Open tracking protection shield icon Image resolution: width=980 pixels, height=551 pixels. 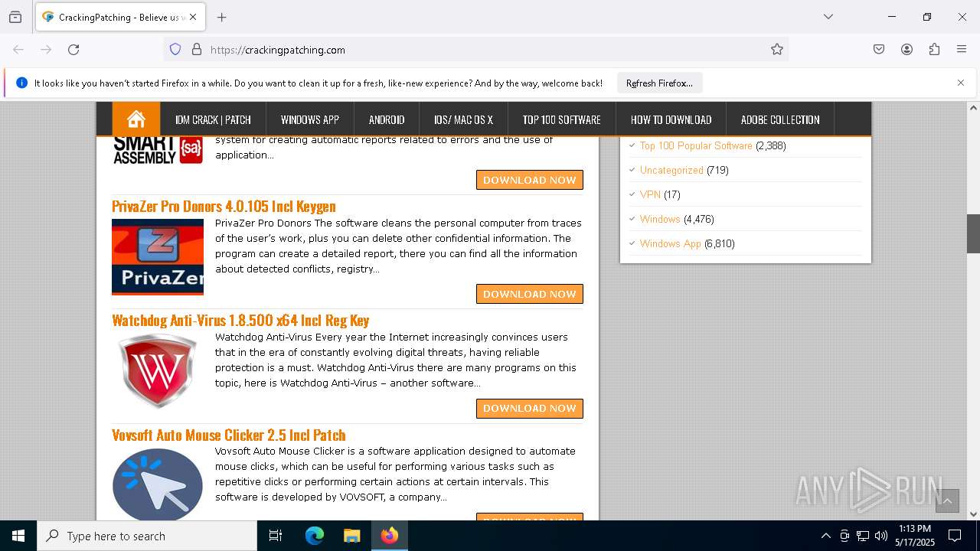point(175,50)
